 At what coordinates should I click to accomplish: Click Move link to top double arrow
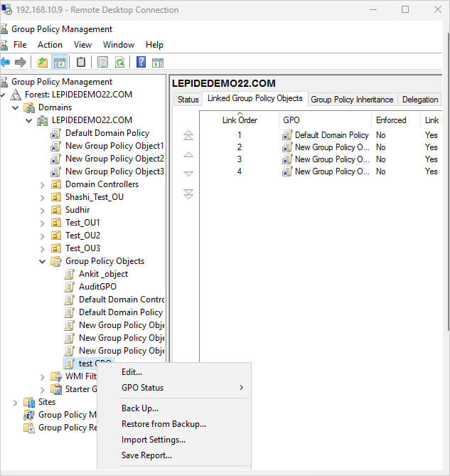(188, 135)
